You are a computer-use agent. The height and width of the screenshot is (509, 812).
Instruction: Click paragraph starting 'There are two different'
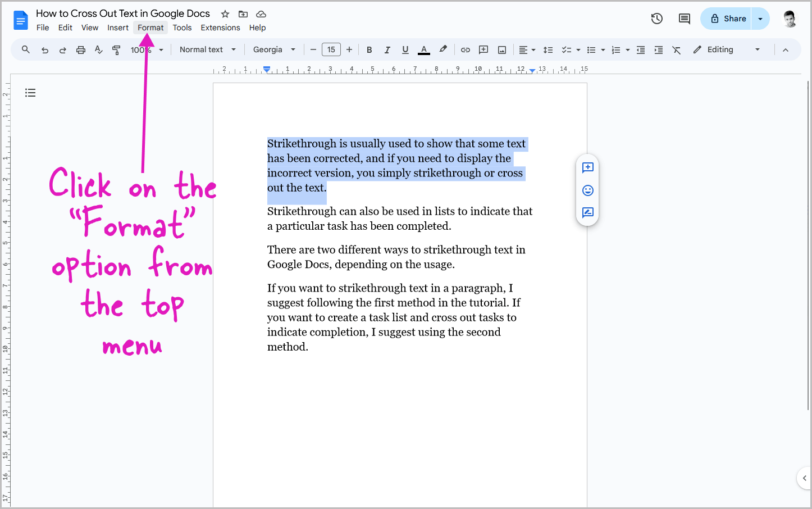pos(396,257)
